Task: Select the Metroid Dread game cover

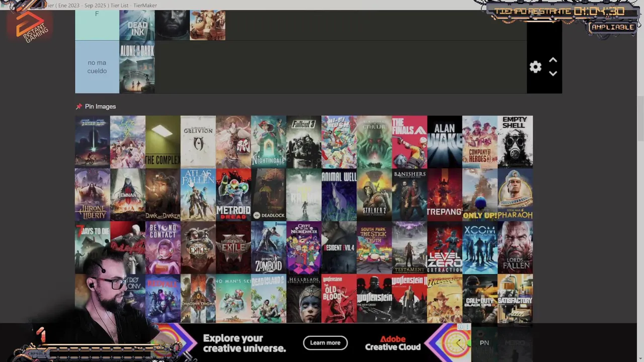Action: (233, 195)
